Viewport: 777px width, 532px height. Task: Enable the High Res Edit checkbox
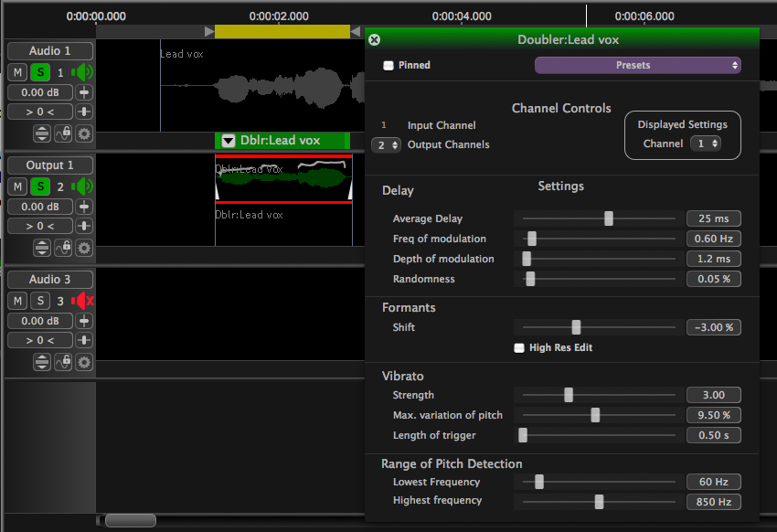(x=519, y=347)
